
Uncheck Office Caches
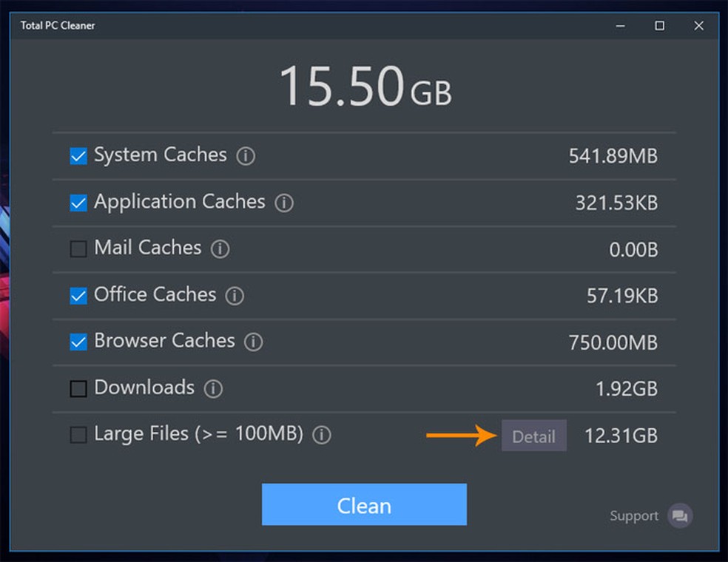[78, 296]
